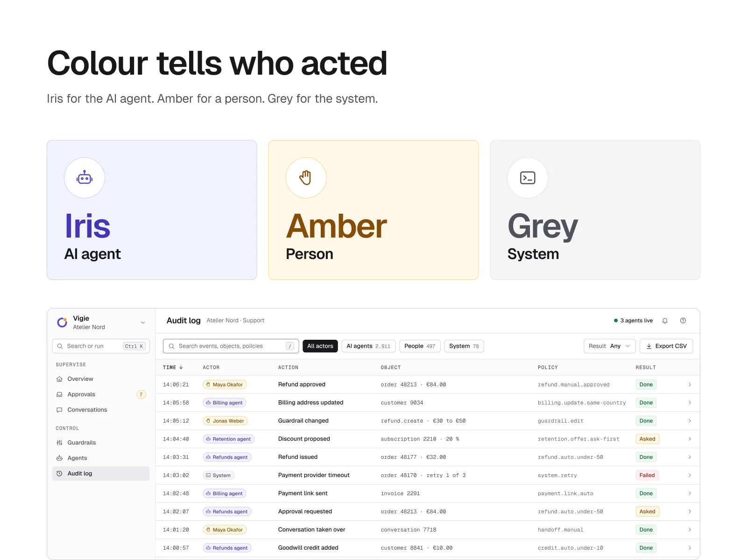Click the Iris robot icon
Viewport: 747px width, 560px height.
[85, 178]
